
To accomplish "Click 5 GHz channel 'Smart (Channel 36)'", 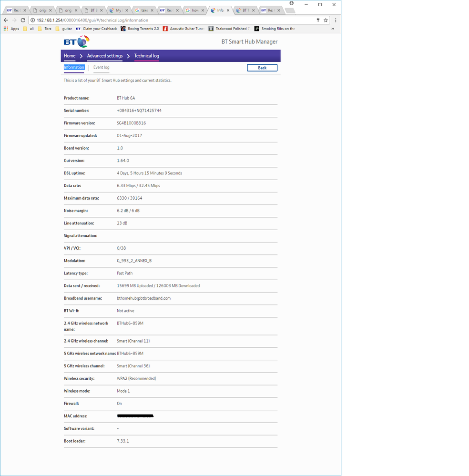I will pyautogui.click(x=133, y=366).
